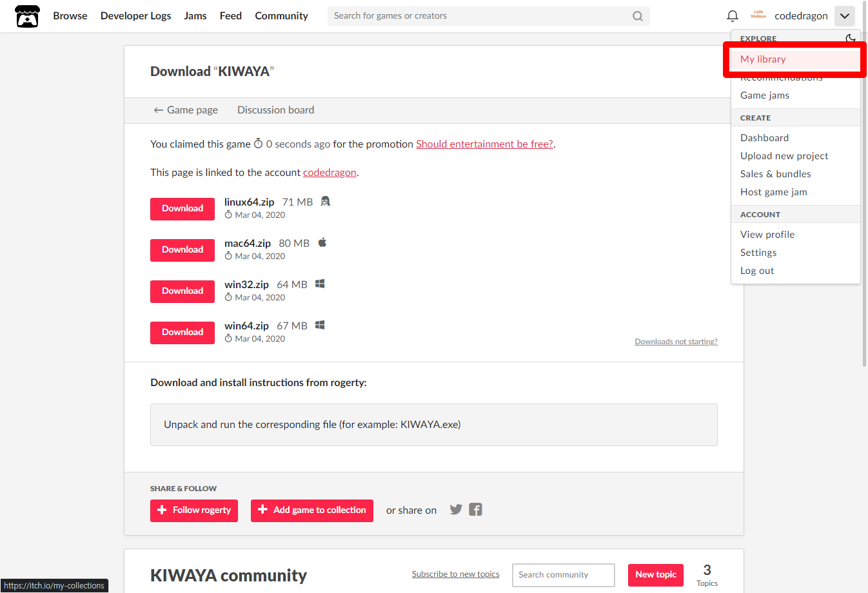Download linux64.zip

click(x=182, y=209)
